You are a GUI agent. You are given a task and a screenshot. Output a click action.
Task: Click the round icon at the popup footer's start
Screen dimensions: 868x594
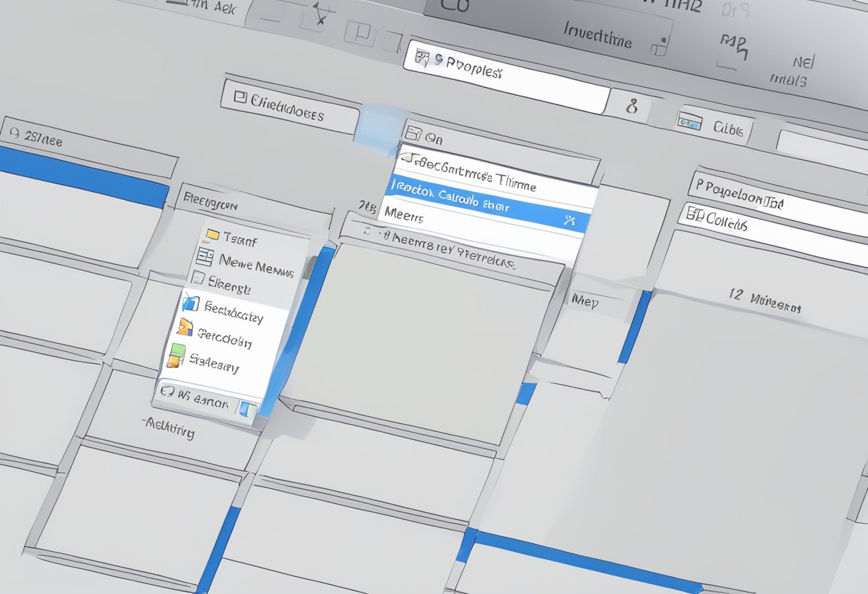click(168, 391)
